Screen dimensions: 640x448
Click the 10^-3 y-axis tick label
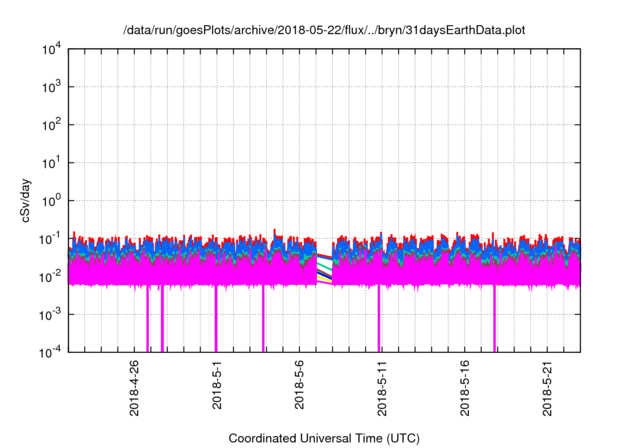tap(51, 315)
